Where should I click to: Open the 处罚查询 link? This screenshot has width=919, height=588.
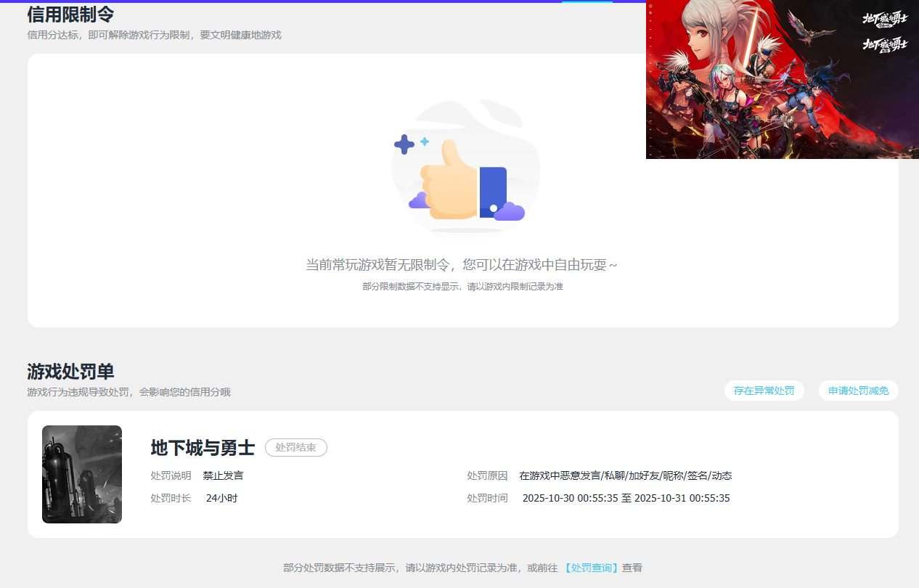[x=590, y=568]
